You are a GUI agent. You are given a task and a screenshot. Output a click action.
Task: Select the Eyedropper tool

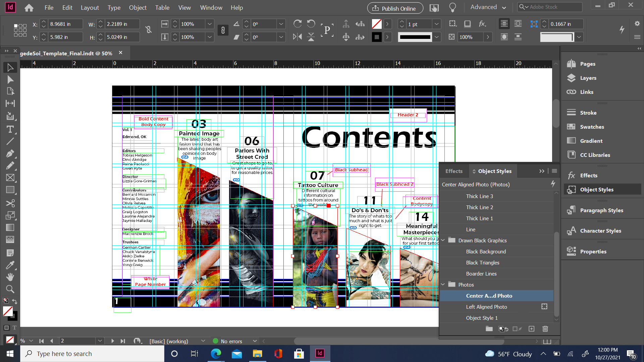(x=10, y=265)
